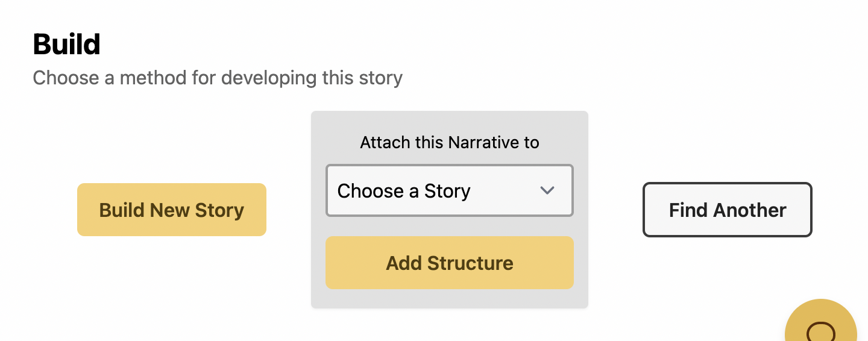Start a new story with yellow button
868x341 pixels.
pos(172,210)
